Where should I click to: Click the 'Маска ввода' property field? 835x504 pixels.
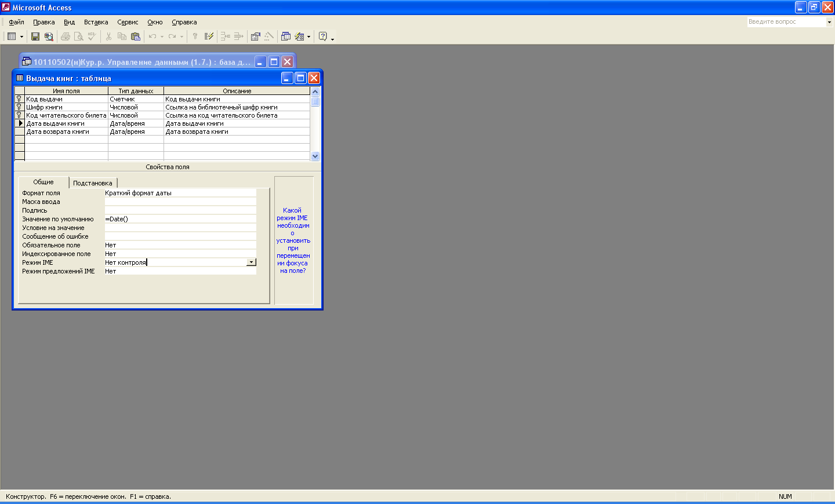pyautogui.click(x=180, y=202)
